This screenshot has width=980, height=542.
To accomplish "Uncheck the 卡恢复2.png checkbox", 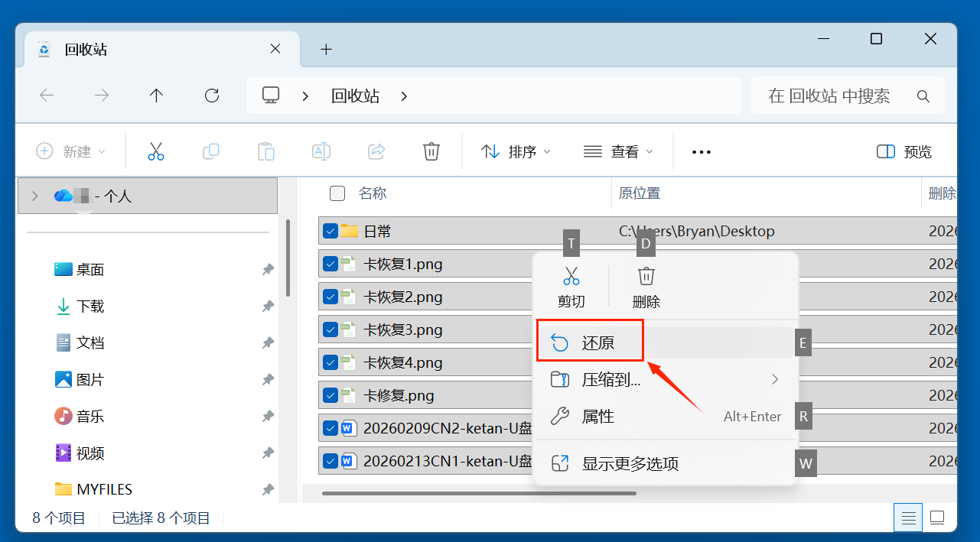I will pos(330,297).
